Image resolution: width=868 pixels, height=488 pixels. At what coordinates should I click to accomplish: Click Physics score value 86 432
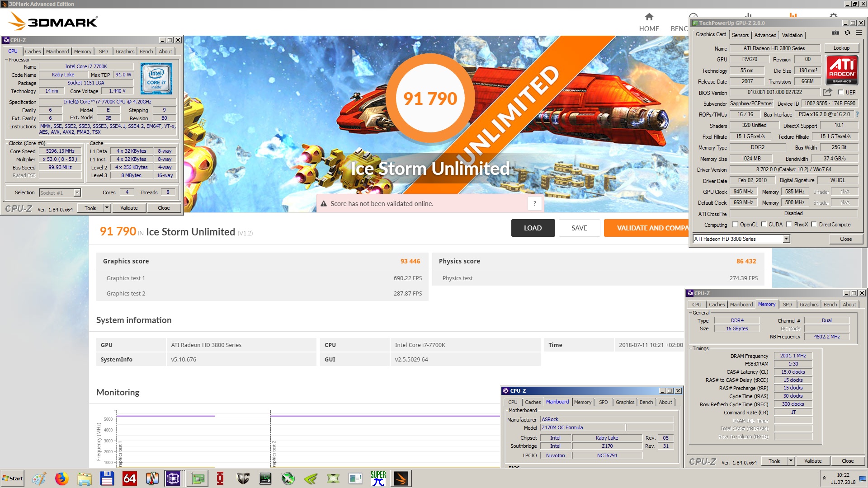coord(746,261)
